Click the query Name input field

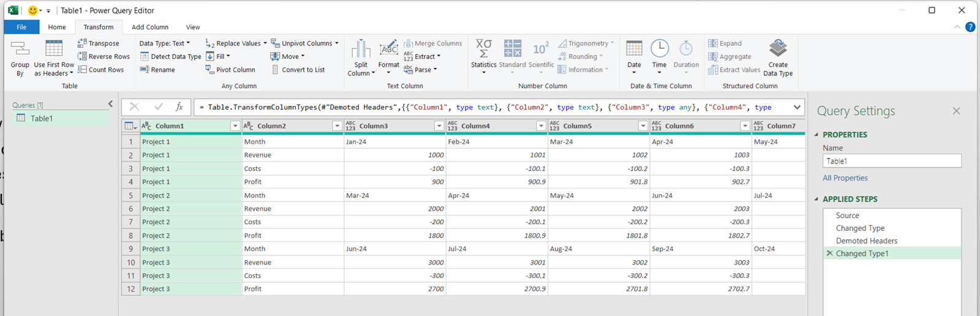coord(891,161)
